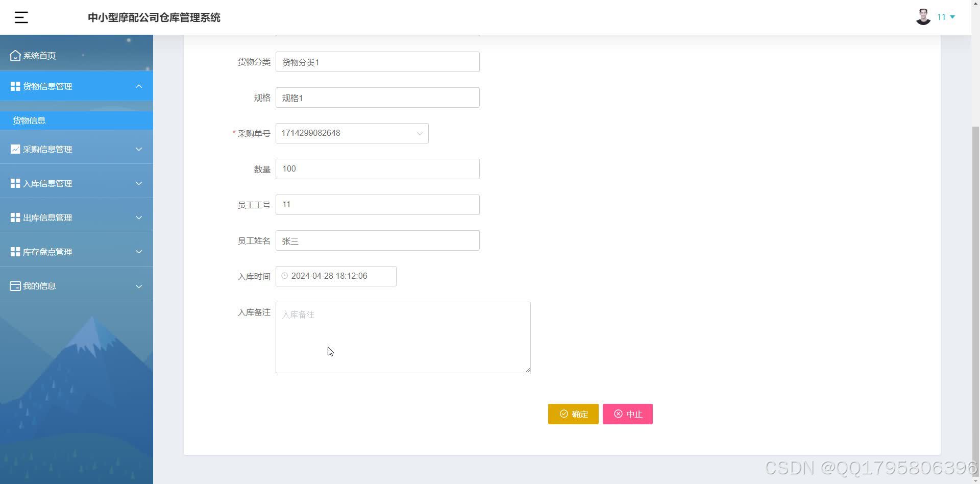Image resolution: width=980 pixels, height=484 pixels.
Task: Click the 员工工号 input field
Action: [378, 205]
